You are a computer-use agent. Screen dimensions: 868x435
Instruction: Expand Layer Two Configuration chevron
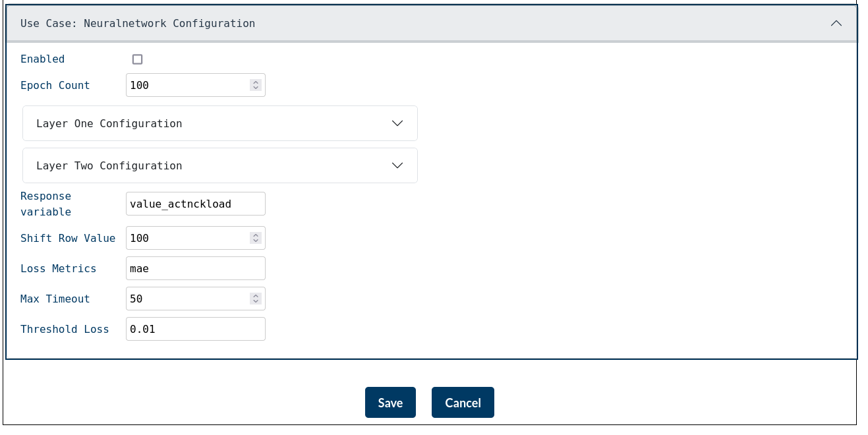tap(397, 165)
